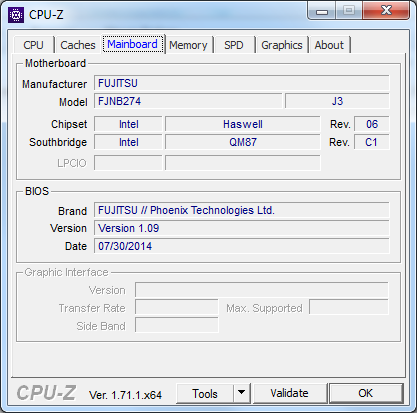Click the Validate button
The height and width of the screenshot is (413, 417).
point(289,393)
